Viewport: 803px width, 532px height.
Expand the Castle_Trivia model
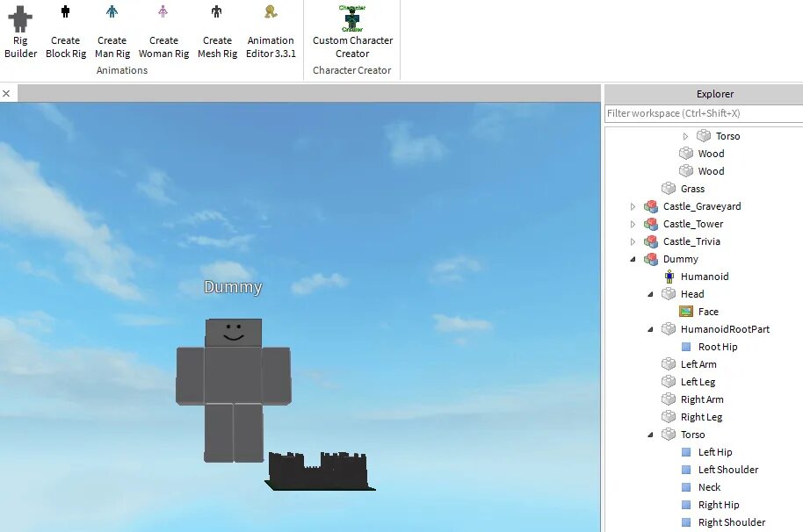tap(633, 241)
